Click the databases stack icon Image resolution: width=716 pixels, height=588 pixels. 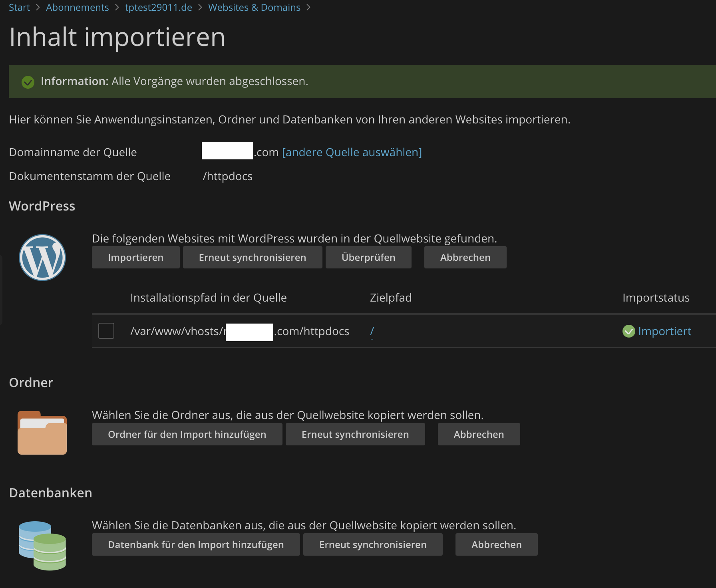[42, 545]
